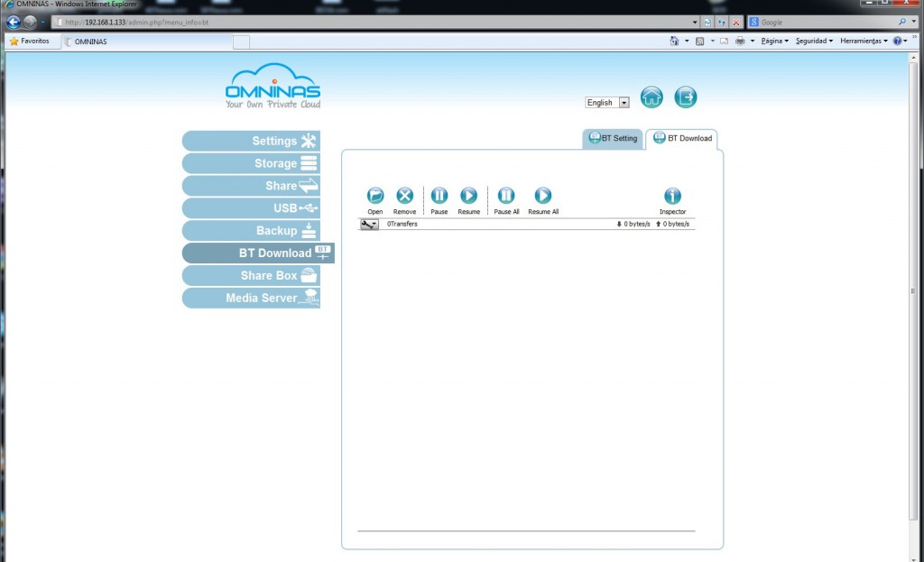Click the browser refresh icon
This screenshot has height=562, width=924.
click(x=722, y=23)
